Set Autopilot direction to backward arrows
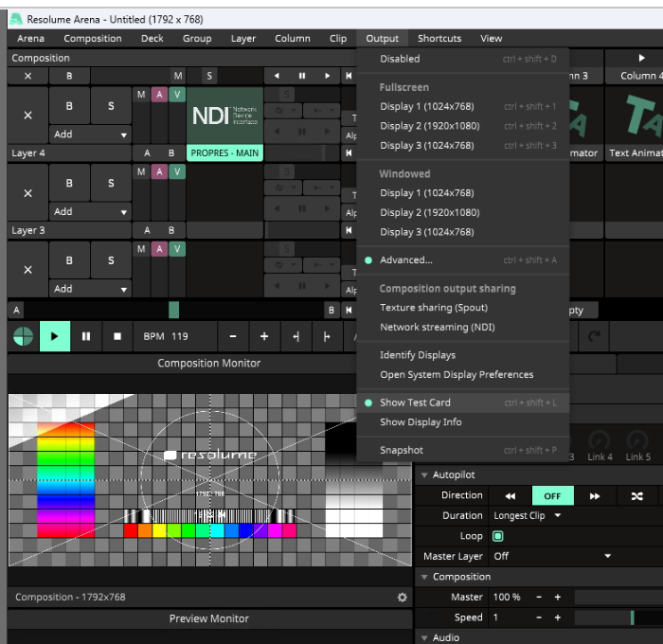Screen dimensions: 663x644 [510, 495]
